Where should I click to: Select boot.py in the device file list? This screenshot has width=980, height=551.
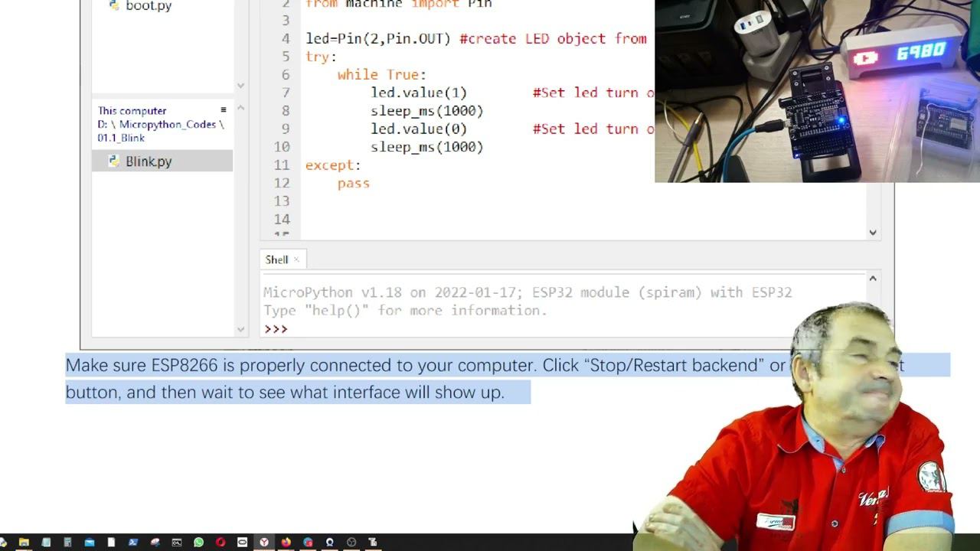[x=149, y=5]
